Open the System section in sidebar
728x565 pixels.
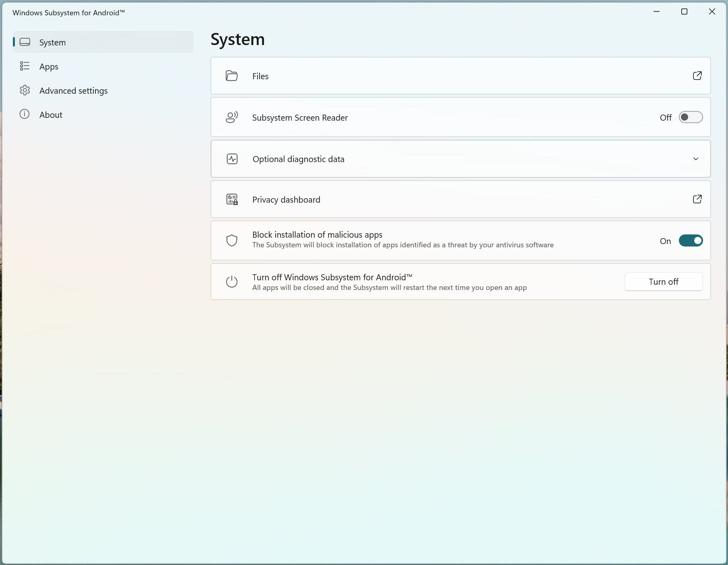point(103,42)
